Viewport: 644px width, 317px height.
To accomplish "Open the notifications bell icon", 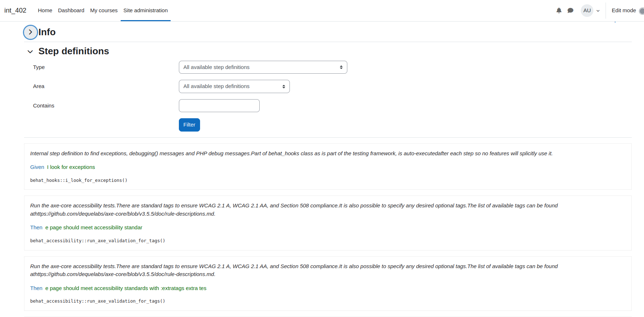I will 559,10.
